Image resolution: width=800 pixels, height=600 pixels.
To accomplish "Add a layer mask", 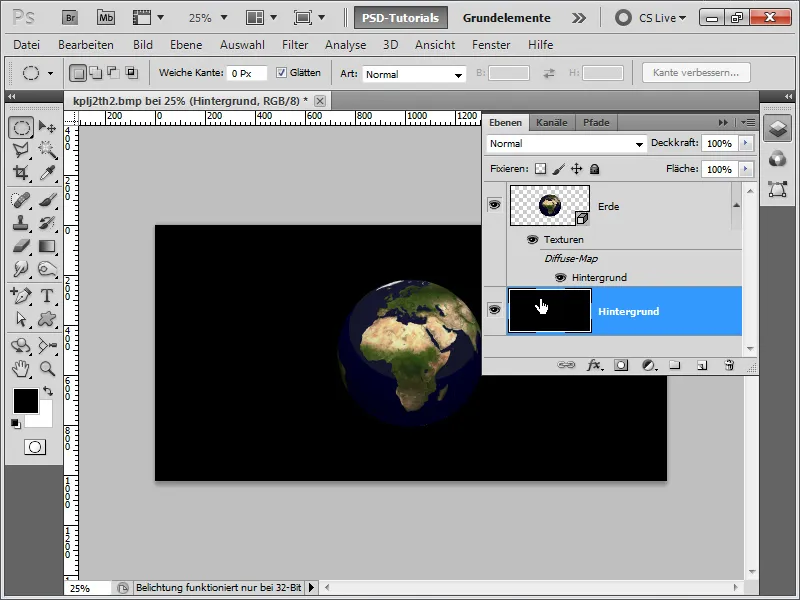I will 621,365.
